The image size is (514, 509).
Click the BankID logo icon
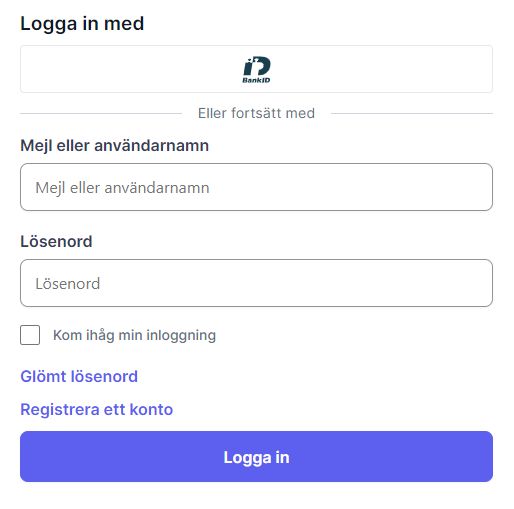pyautogui.click(x=256, y=69)
